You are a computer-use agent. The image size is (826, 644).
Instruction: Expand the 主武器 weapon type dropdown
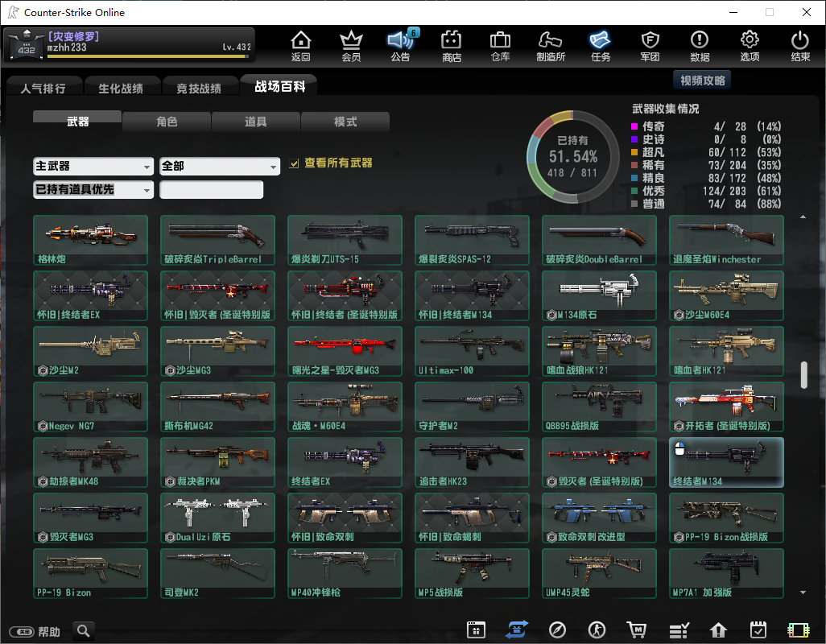[93, 166]
